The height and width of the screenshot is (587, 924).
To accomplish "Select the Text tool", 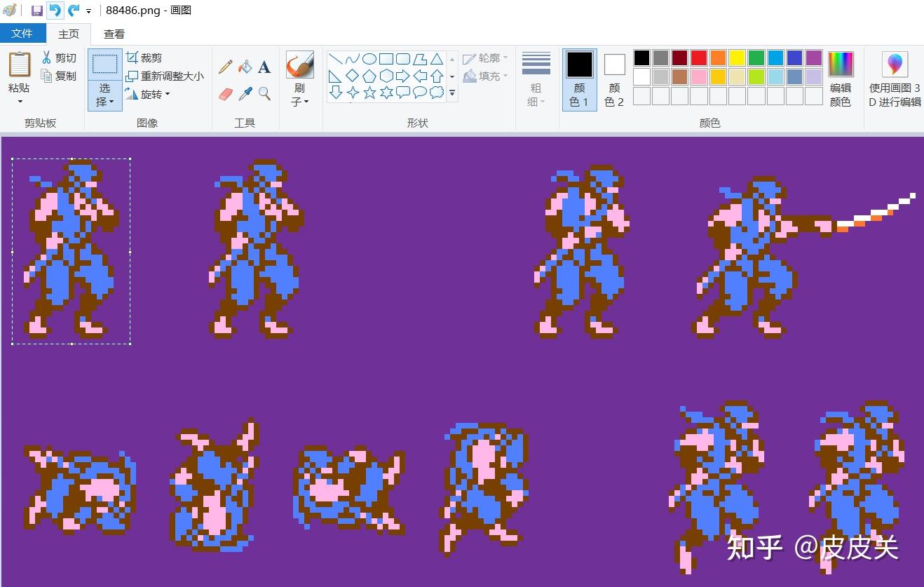I will coord(264,67).
